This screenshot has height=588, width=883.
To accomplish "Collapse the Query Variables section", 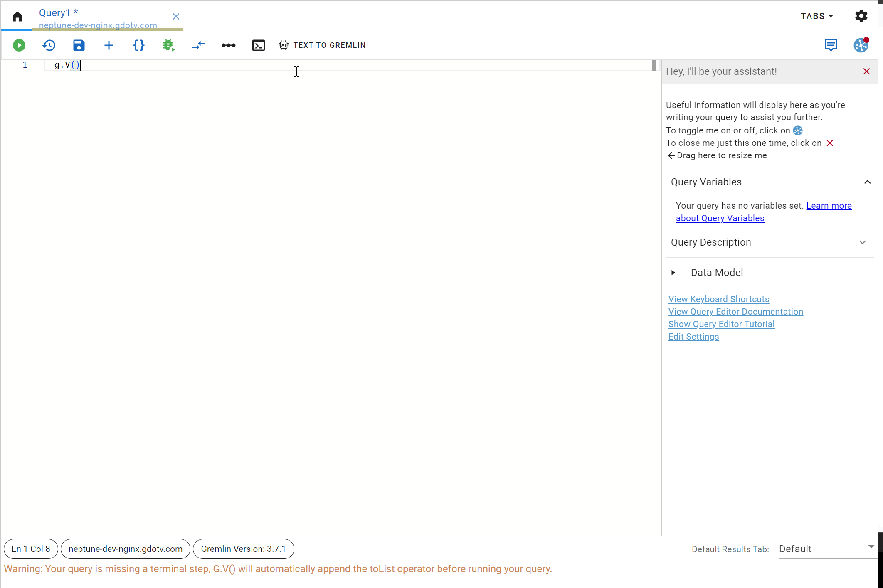I will [868, 182].
